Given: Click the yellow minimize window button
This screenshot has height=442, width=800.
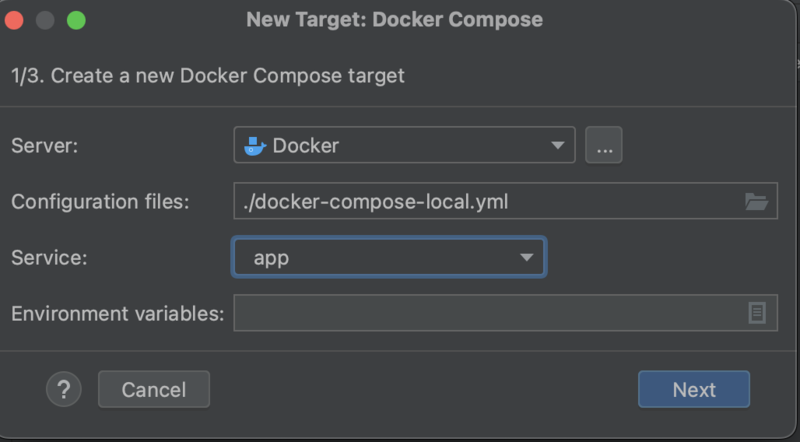Looking at the screenshot, I should coord(45,20).
